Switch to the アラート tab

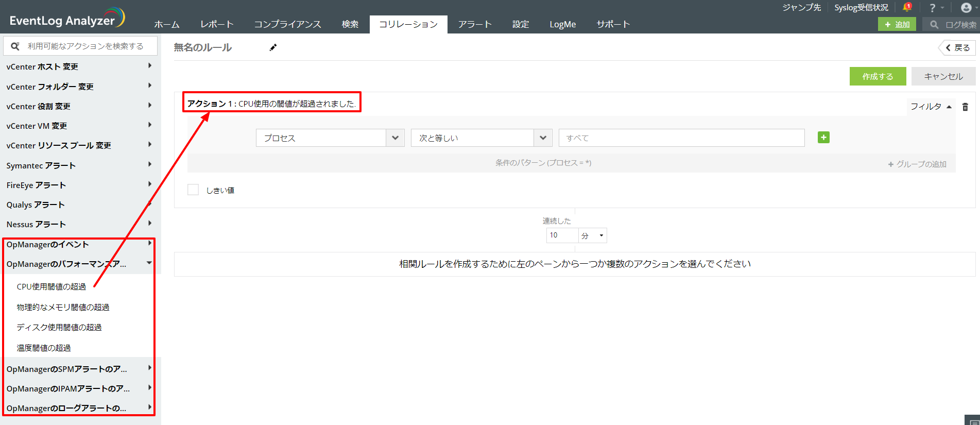(475, 24)
